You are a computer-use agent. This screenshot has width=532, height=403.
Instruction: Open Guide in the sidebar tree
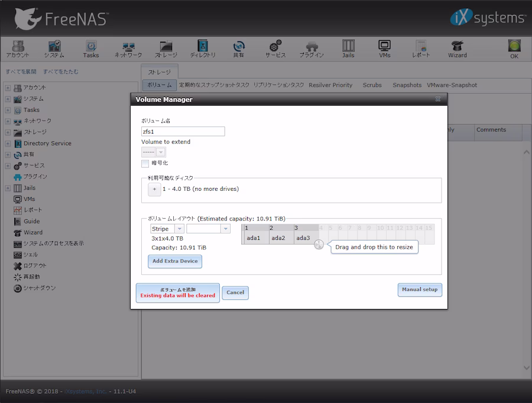[31, 221]
